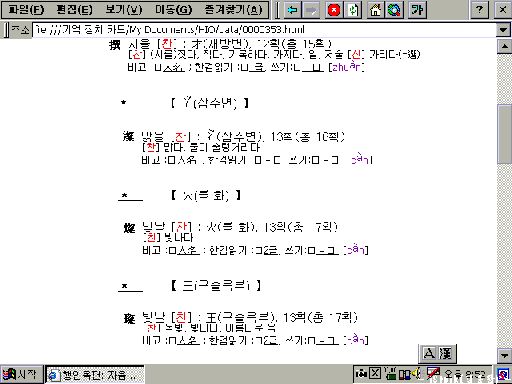Follow the purple [zhuàn] pronunciation link
This screenshot has height=384, width=512.
click(x=346, y=67)
